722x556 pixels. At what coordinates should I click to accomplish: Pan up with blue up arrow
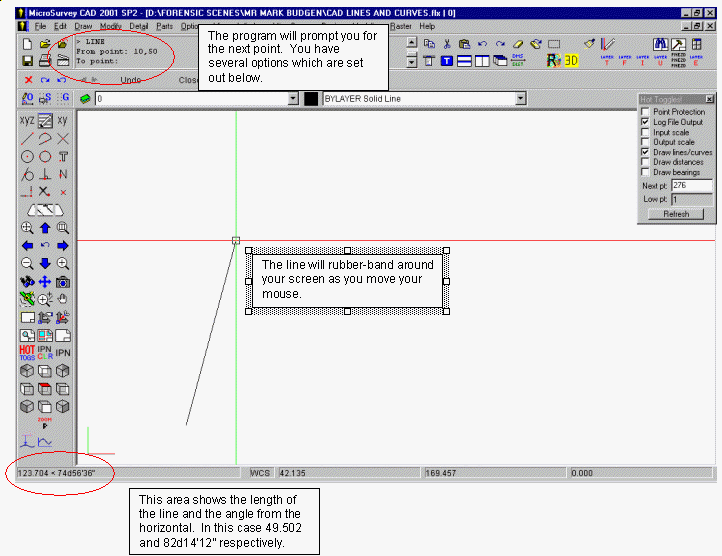point(45,228)
